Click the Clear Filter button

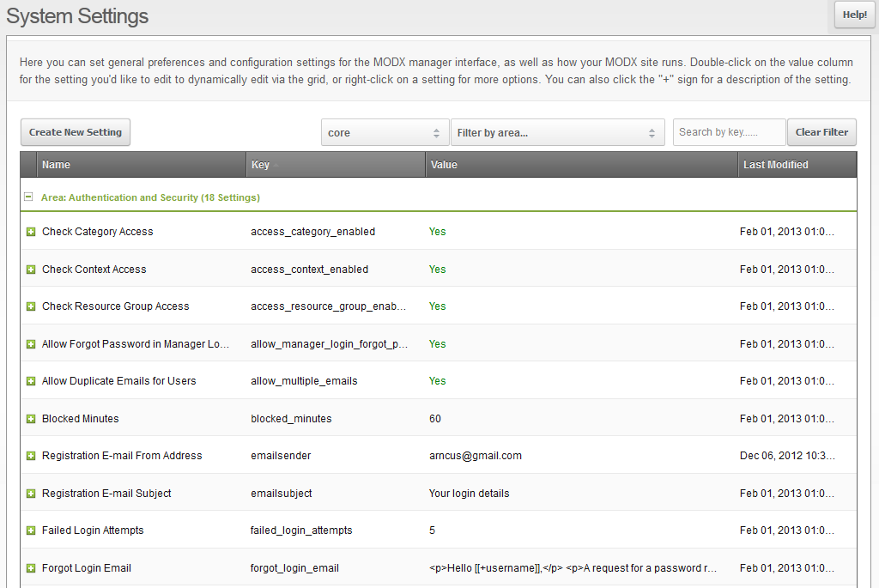pyautogui.click(x=821, y=132)
